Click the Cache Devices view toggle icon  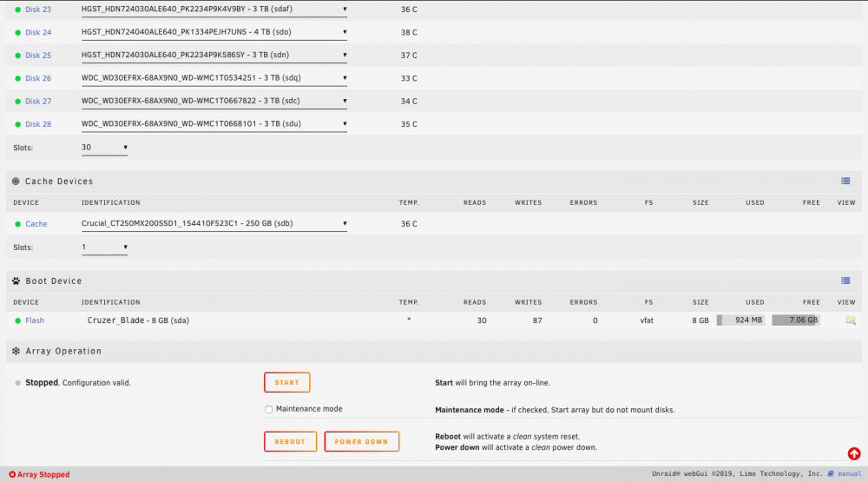(845, 182)
